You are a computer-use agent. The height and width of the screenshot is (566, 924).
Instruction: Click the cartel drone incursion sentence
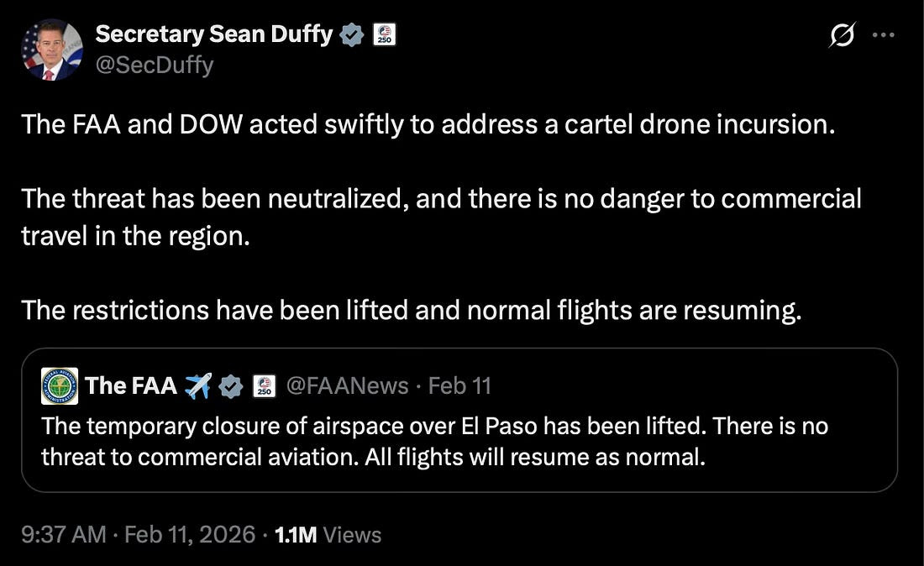[x=427, y=124]
